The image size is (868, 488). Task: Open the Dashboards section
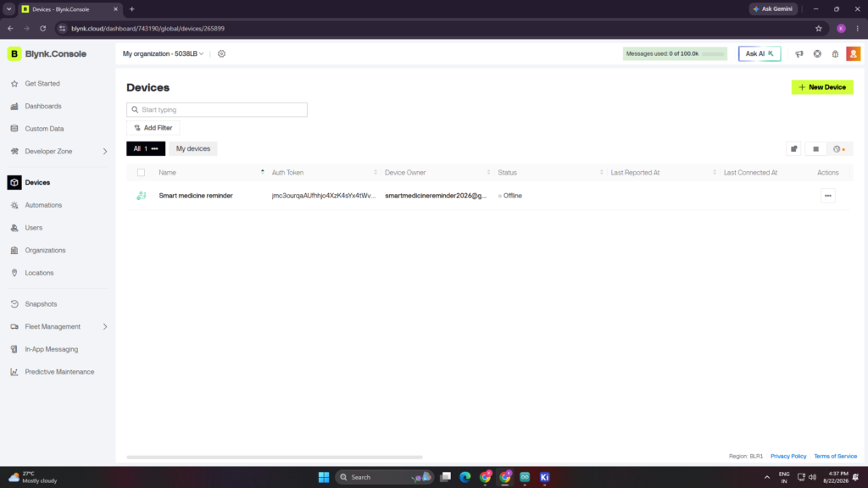pos(43,106)
